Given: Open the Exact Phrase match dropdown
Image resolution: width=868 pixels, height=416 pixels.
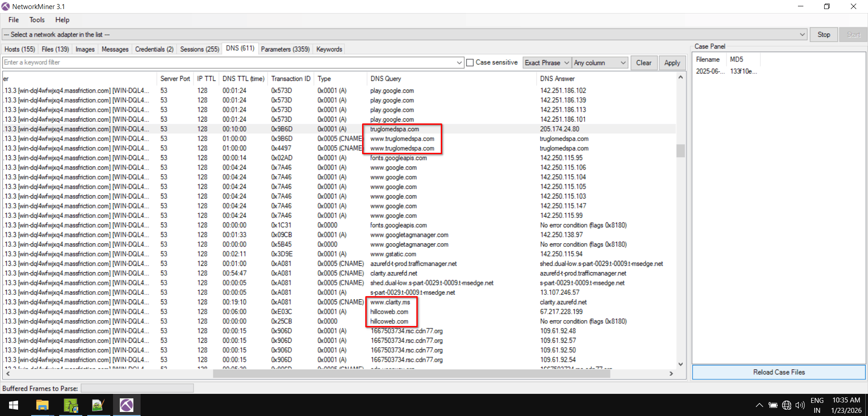Looking at the screenshot, I should 546,62.
